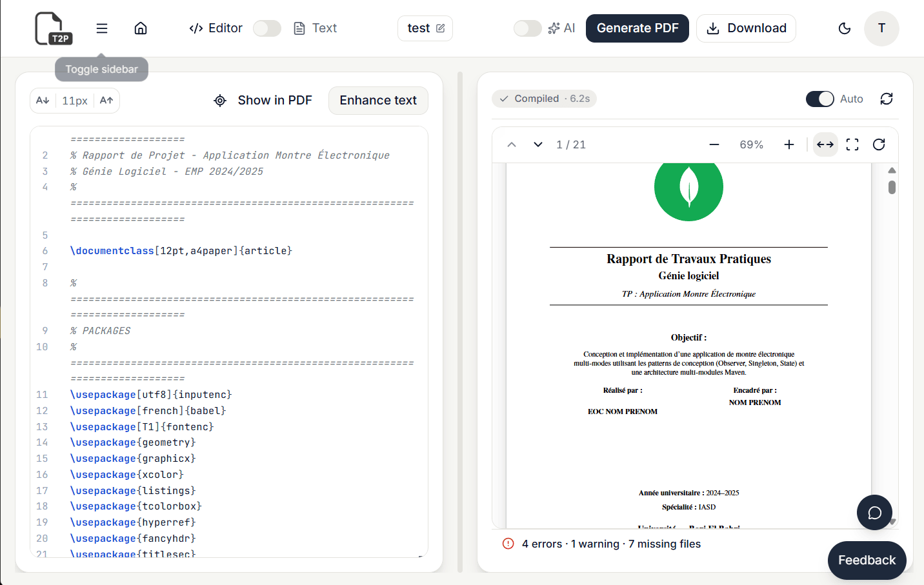924x585 pixels.
Task: Toggle sidebar with hamburger icon
Action: click(102, 28)
